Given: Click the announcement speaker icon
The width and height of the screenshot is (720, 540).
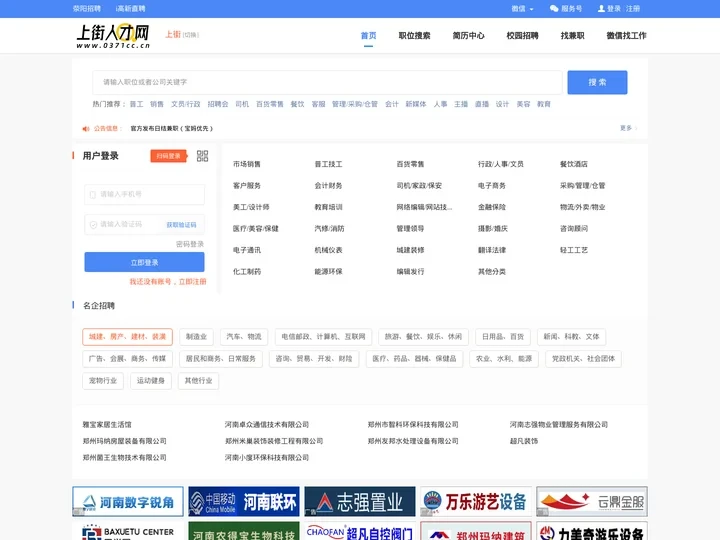Looking at the screenshot, I should click(86, 129).
